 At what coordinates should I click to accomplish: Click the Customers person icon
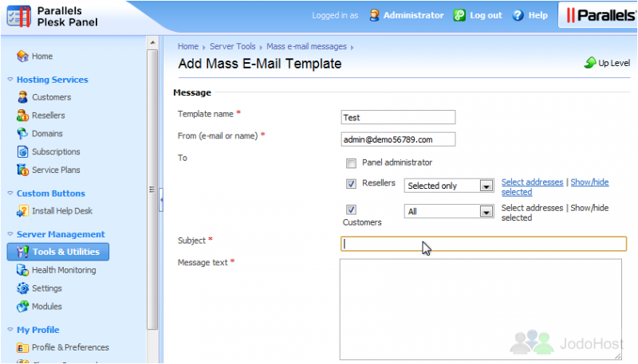pyautogui.click(x=22, y=97)
